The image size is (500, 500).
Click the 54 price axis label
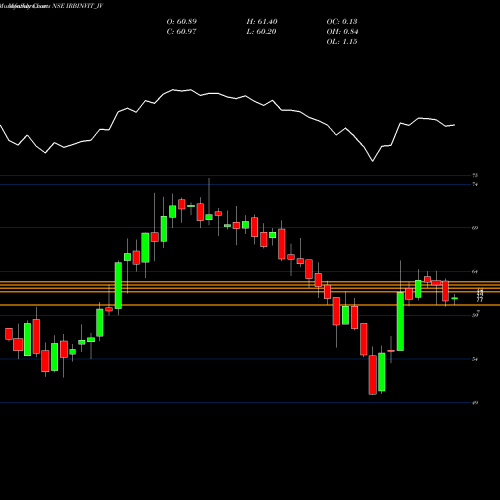click(x=475, y=359)
